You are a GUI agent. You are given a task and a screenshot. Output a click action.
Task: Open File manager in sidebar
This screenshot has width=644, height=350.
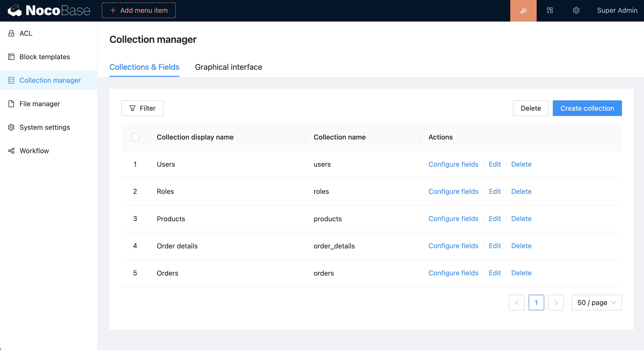click(40, 104)
